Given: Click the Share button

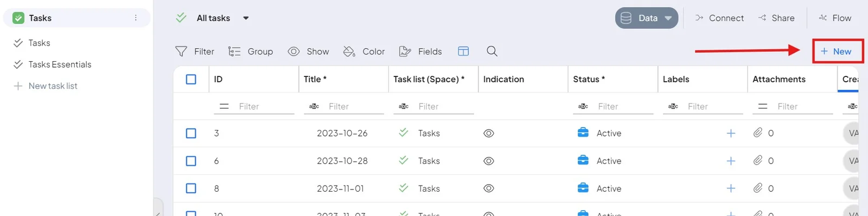Looking at the screenshot, I should pos(776,18).
